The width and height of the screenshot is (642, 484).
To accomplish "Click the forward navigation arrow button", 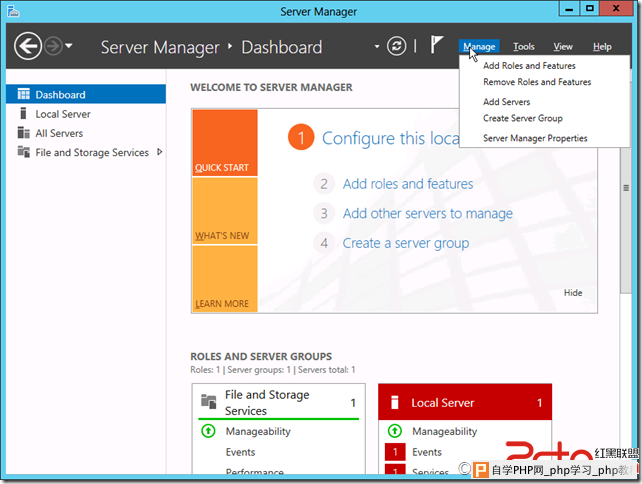I will (53, 46).
